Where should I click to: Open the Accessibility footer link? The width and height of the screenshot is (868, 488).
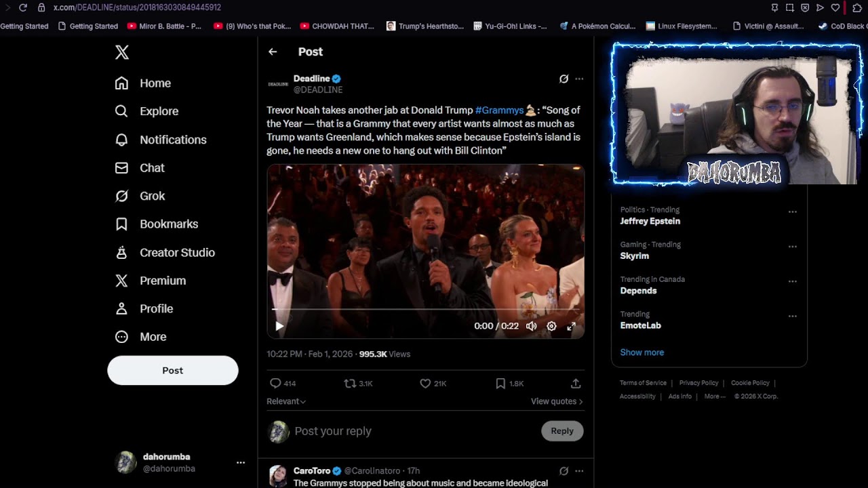637,396
